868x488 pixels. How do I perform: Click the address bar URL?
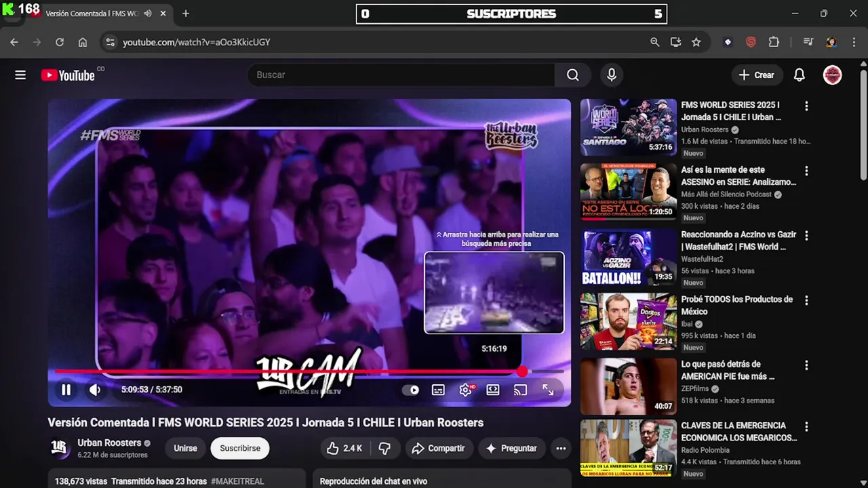coord(197,42)
